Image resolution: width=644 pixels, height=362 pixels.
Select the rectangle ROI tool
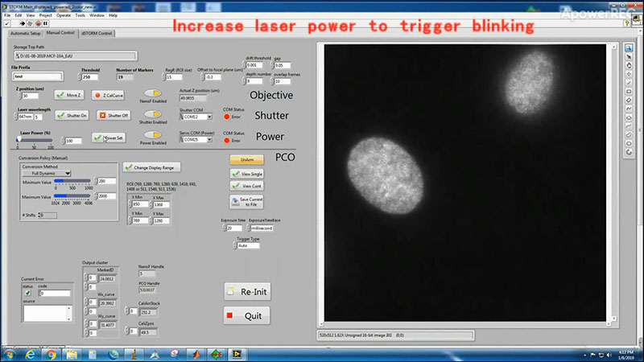click(629, 91)
